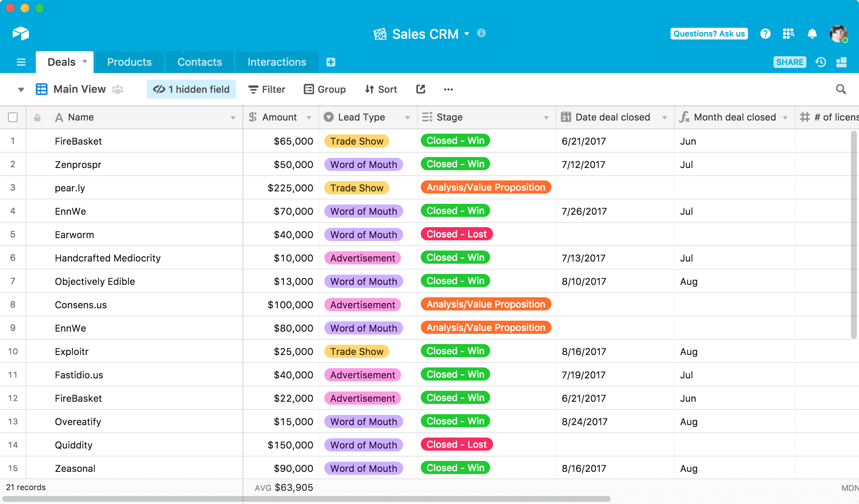Click the Amount column header
The height and width of the screenshot is (504, 859).
[280, 118]
